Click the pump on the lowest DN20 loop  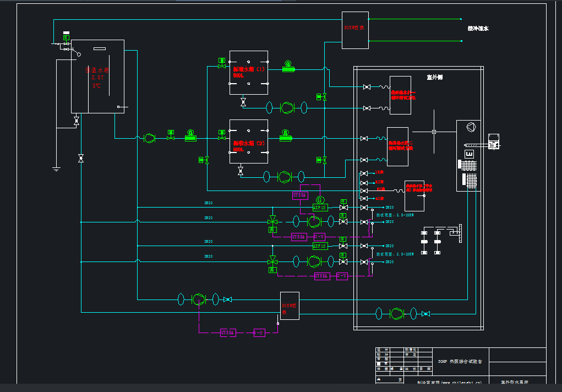tap(314, 262)
